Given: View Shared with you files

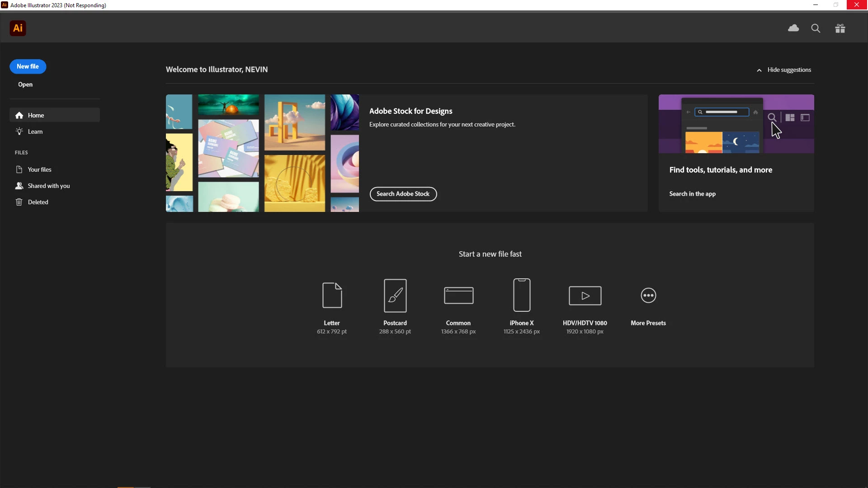Looking at the screenshot, I should pyautogui.click(x=48, y=186).
